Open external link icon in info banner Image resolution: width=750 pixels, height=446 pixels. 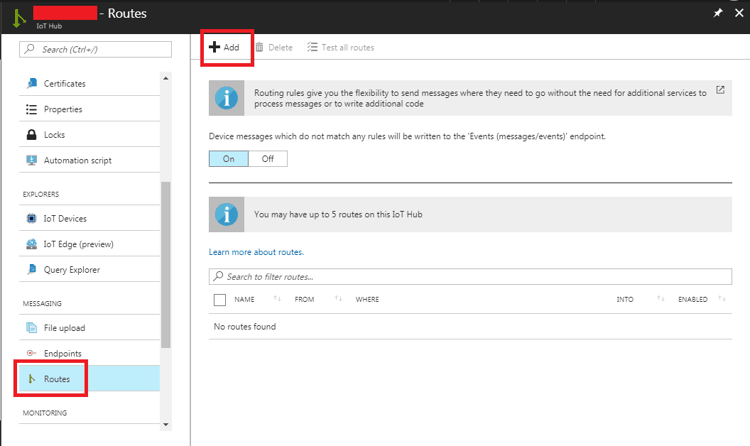(x=720, y=90)
